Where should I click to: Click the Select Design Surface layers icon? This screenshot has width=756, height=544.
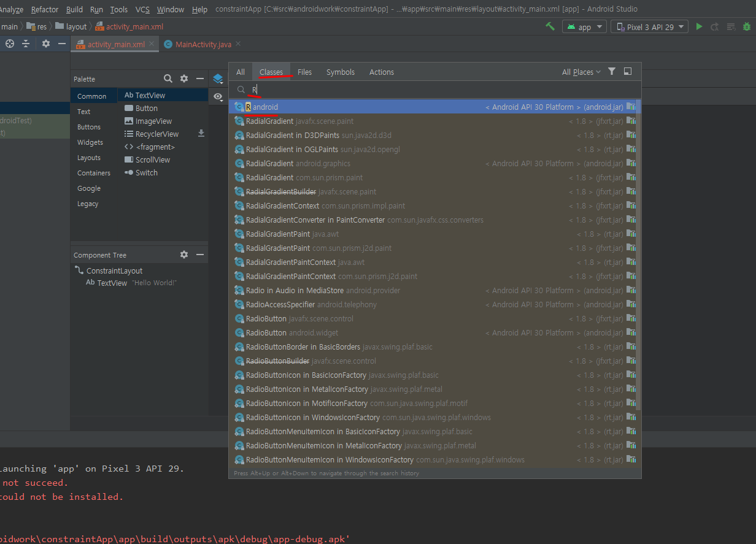[218, 79]
